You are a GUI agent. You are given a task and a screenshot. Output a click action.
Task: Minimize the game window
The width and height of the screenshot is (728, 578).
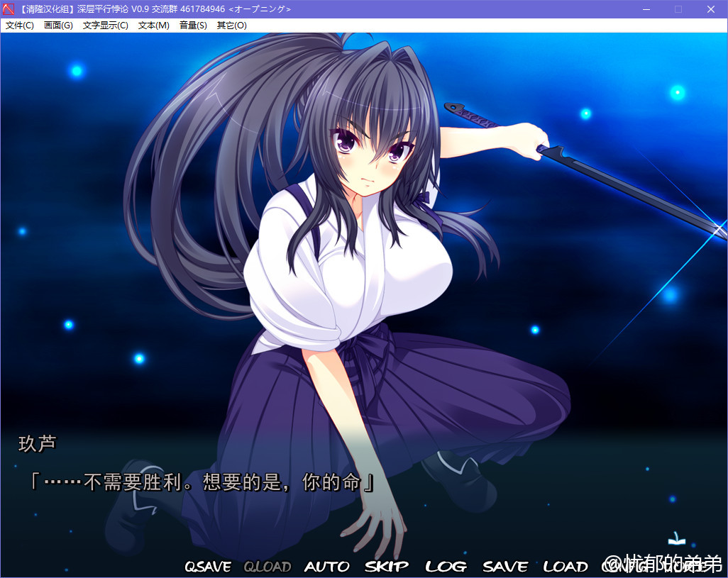click(646, 9)
